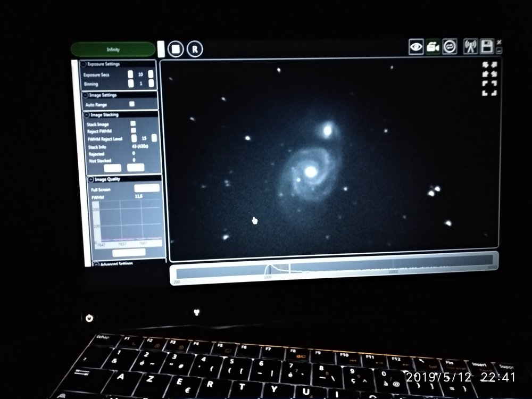Toggle the Auto Range checkbox

pos(132,104)
